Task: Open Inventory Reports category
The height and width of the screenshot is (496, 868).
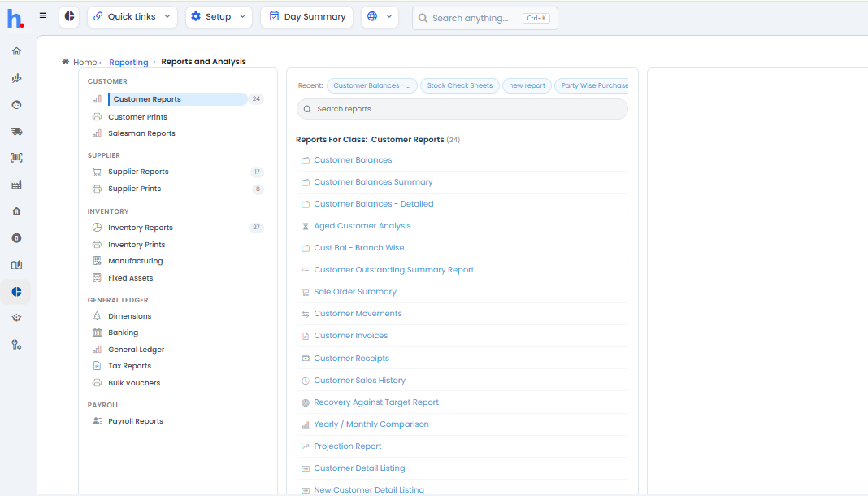Action: click(141, 228)
